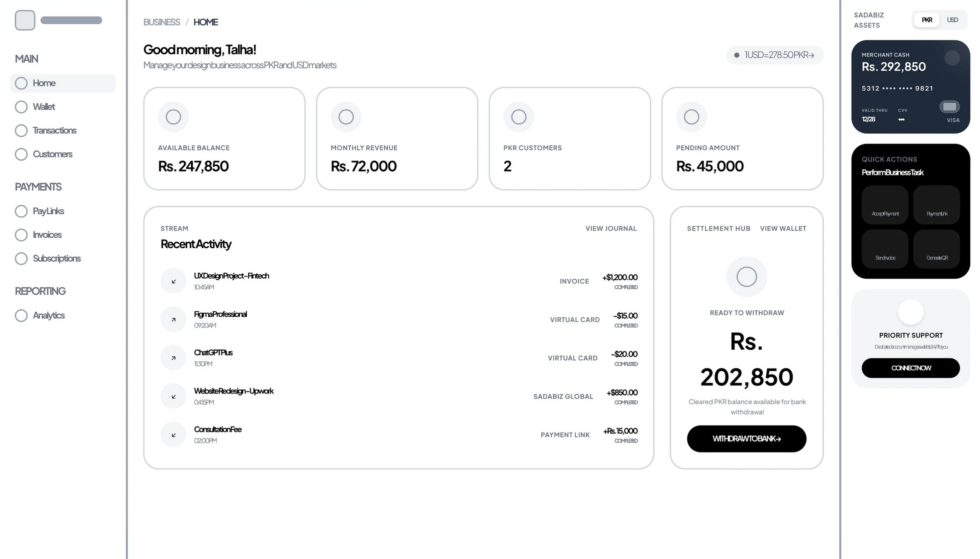Click the PKR Customers card icon
980x559 pixels.
click(519, 117)
